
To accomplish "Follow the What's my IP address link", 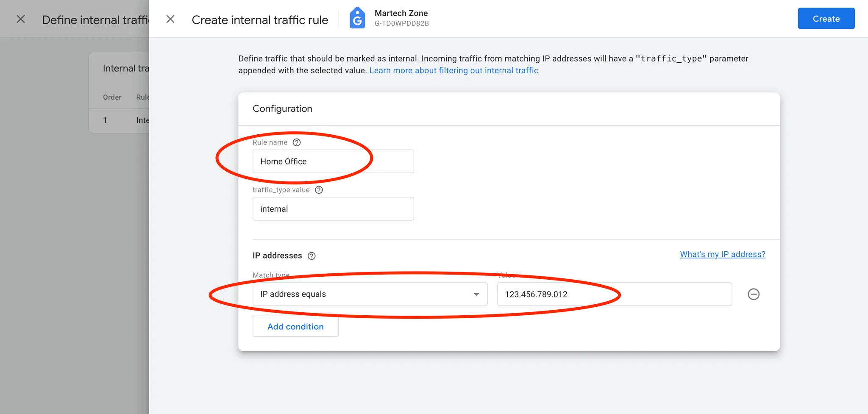I will 722,254.
